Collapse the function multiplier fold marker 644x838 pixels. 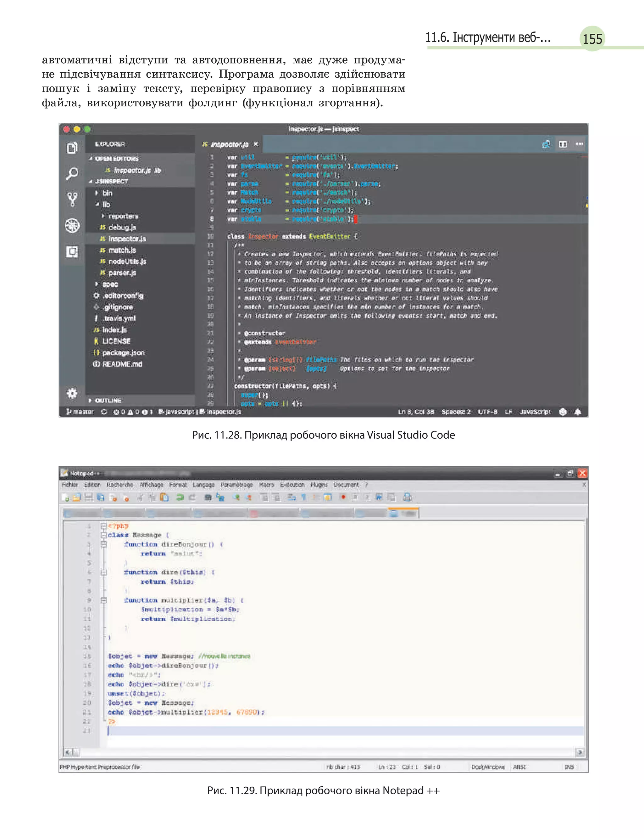tap(103, 600)
